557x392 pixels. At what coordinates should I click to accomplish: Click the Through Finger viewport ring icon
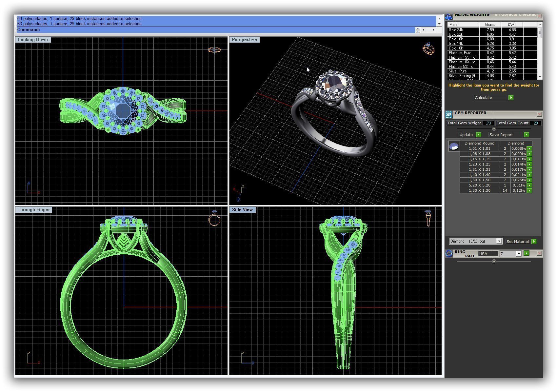click(x=214, y=219)
